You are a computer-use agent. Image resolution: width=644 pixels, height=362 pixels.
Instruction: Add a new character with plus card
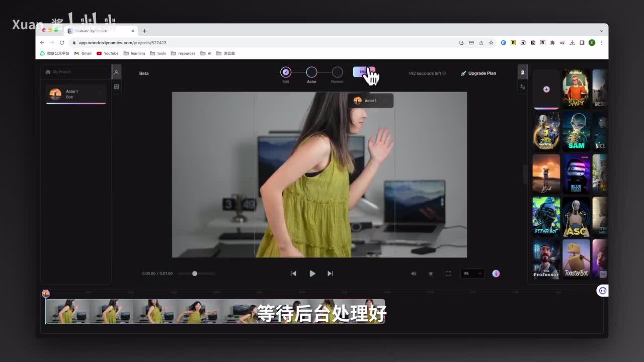546,89
